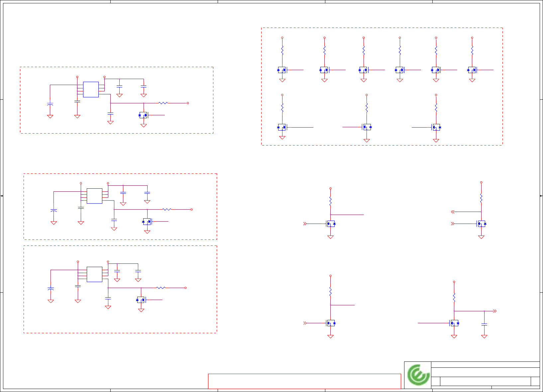543x392 pixels.
Task: Select the polarized capacitor at the top regulator's input
Action: pyautogui.click(x=50, y=104)
